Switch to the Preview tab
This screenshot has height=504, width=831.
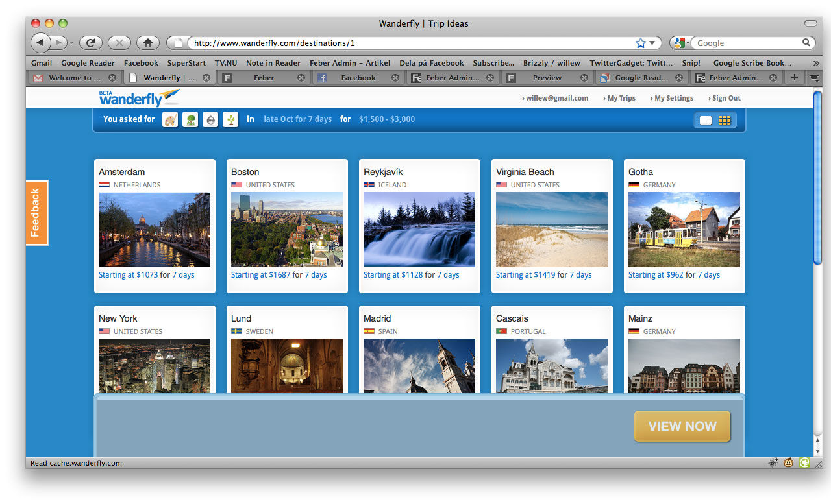(x=547, y=78)
